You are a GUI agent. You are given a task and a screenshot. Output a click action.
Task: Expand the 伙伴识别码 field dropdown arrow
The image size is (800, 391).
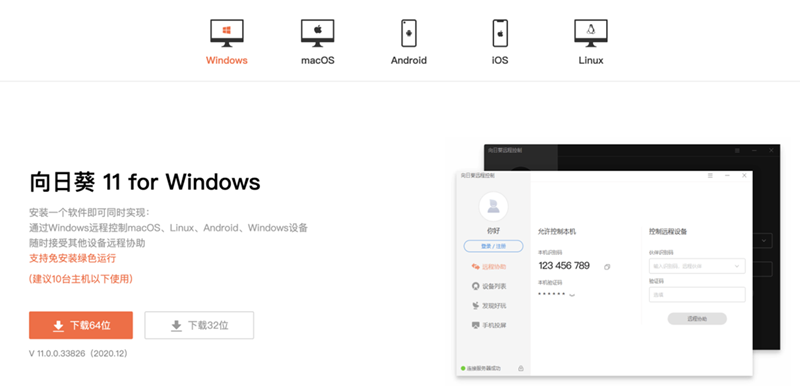pos(737,266)
